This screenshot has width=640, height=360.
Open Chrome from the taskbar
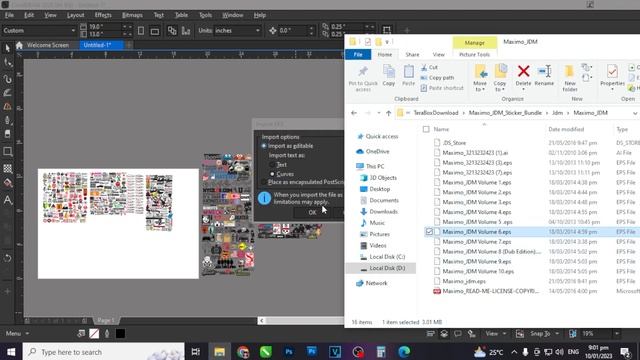243,352
